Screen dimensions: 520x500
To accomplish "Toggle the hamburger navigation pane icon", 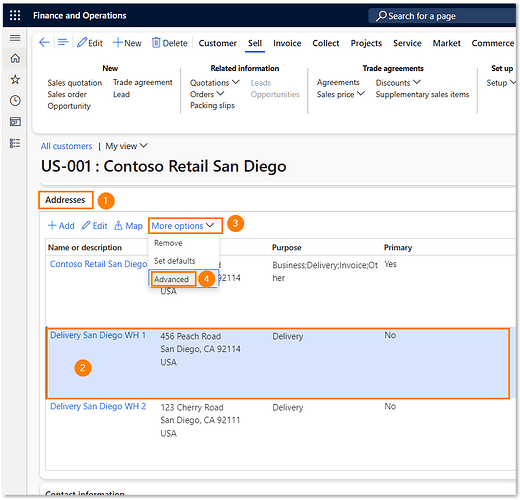I will [15, 38].
